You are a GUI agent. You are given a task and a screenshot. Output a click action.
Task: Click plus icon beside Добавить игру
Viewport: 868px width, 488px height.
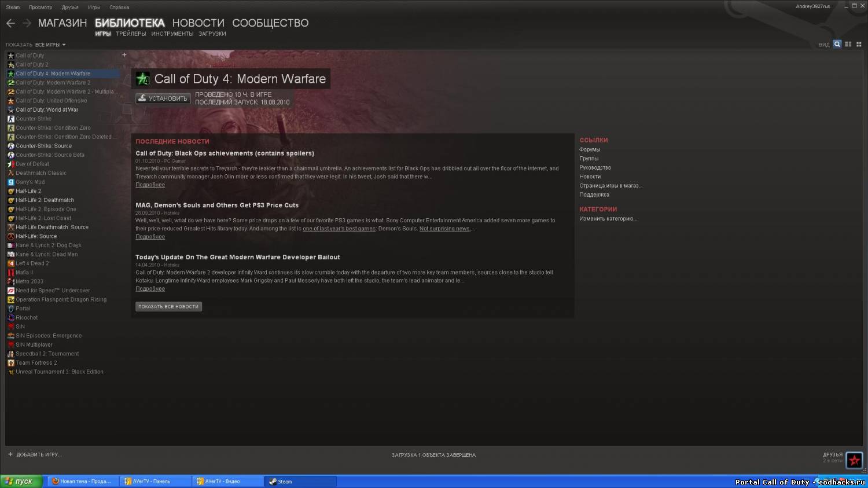click(10, 454)
